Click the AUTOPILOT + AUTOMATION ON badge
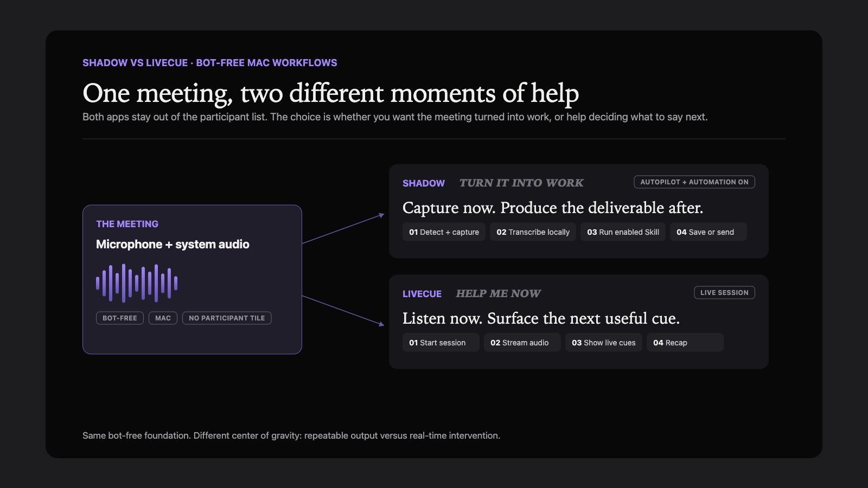 tap(694, 182)
